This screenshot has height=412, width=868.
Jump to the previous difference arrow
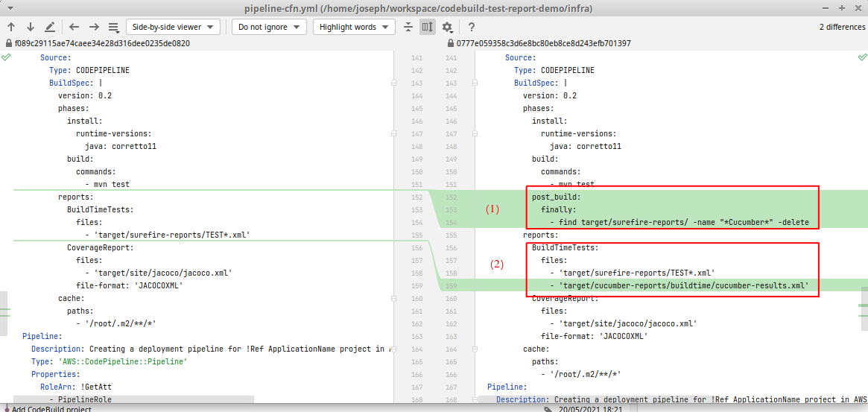[x=11, y=27]
